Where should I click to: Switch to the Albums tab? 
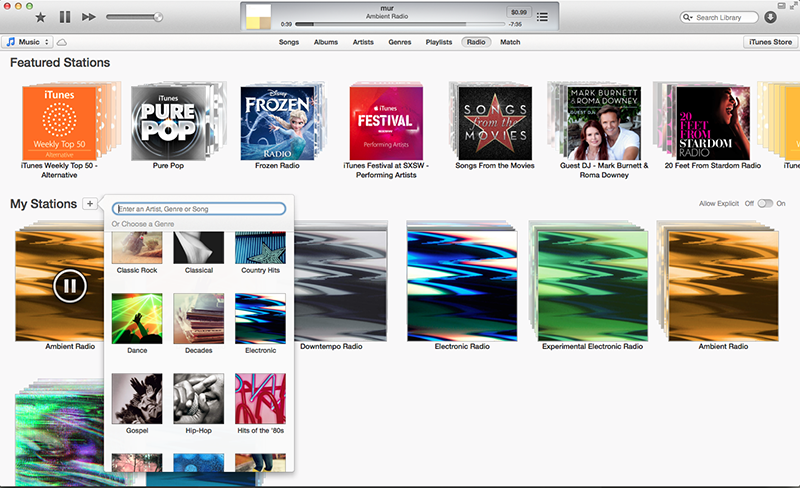(x=326, y=42)
